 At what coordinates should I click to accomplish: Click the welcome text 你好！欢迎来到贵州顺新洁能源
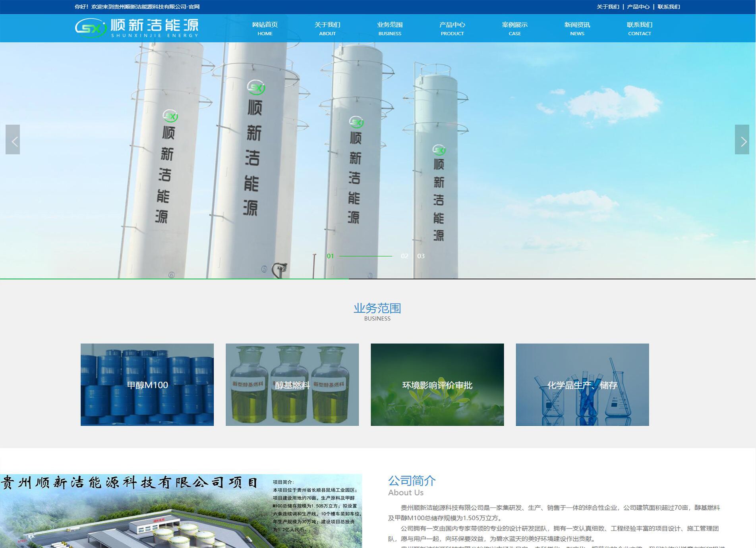coord(137,7)
